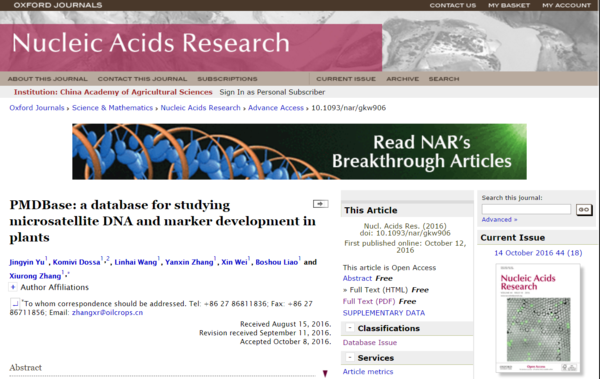Click the Nucleic Acids Research journal title banner
Image resolution: width=600 pixels, height=379 pixels.
click(191, 47)
